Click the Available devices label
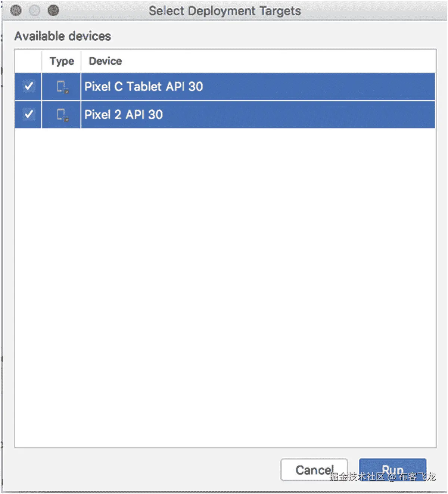The width and height of the screenshot is (448, 494). pos(63,36)
